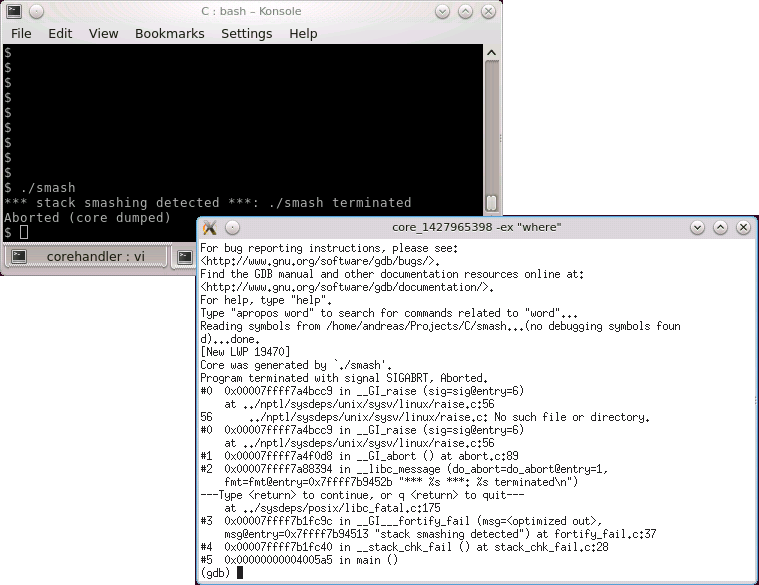Viewport: 759px width, 585px height.
Task: Click 'at ../sysdeps/posix/libc_fatal.c:175' line
Action: point(333,508)
